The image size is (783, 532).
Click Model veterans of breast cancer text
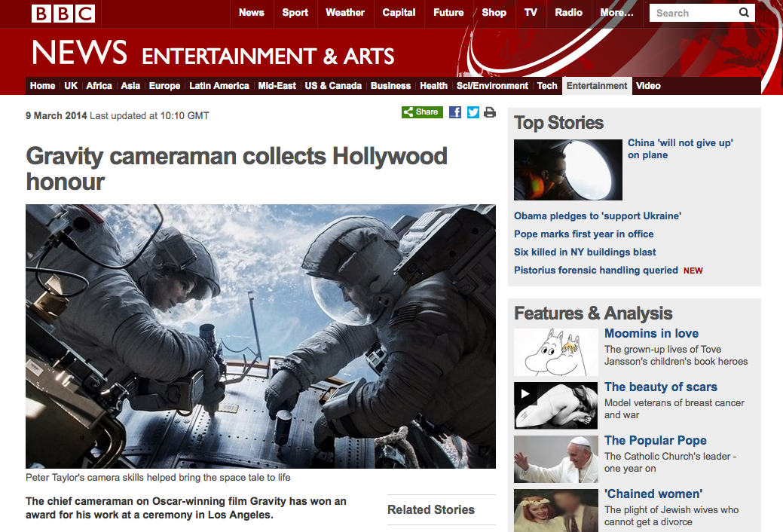(674, 408)
